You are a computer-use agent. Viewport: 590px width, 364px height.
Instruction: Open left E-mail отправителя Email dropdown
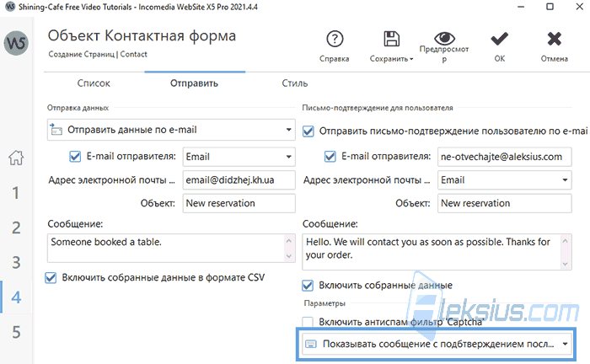click(x=239, y=157)
